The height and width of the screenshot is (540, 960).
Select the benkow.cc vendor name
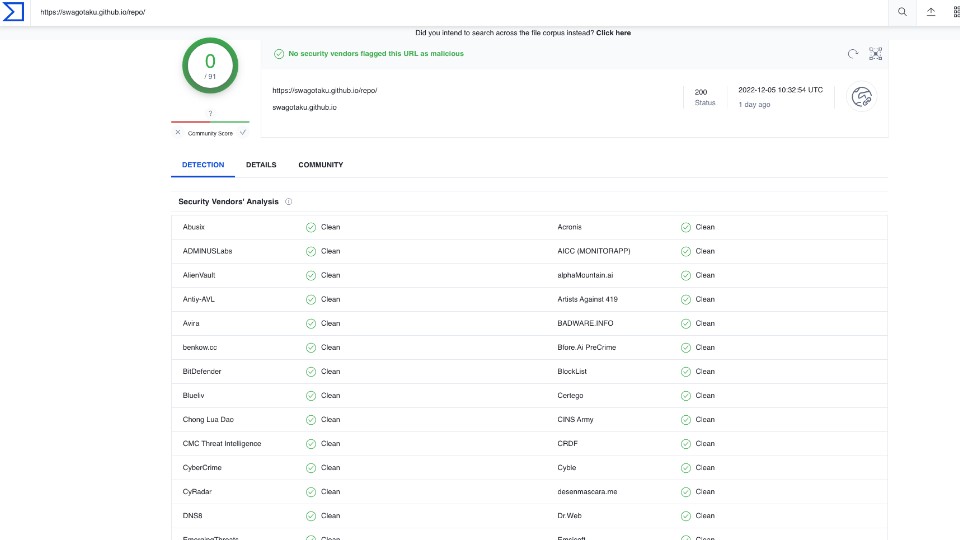(x=200, y=348)
